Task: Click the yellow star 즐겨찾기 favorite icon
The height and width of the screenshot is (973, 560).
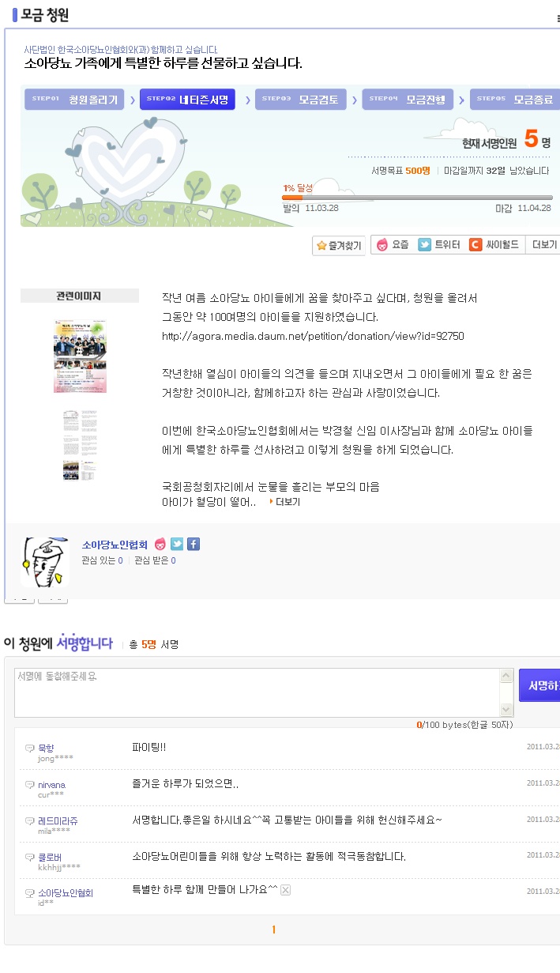Action: click(321, 246)
